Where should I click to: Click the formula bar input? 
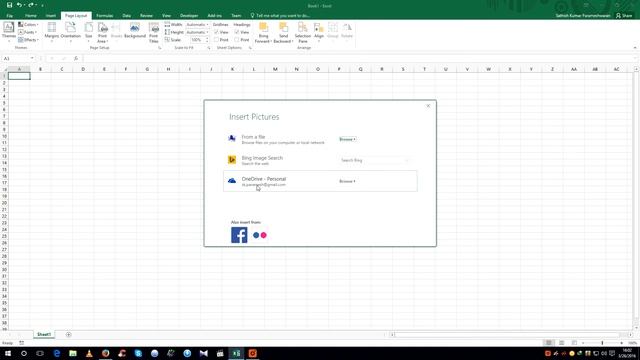[x=359, y=59]
